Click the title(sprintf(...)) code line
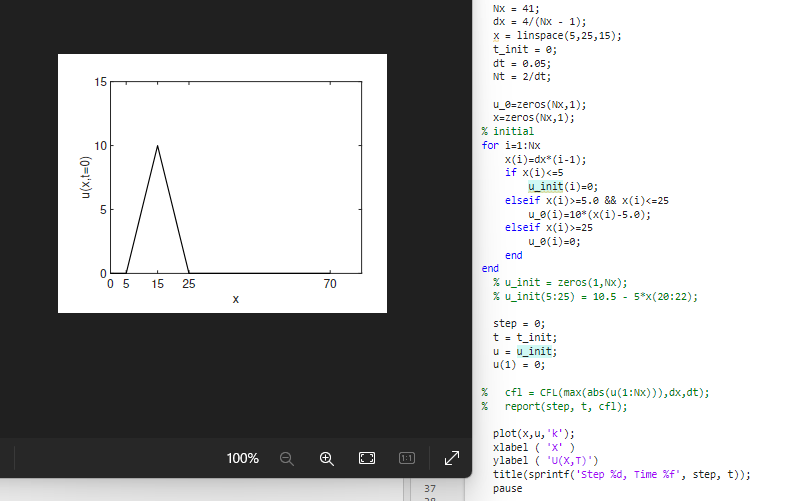The width and height of the screenshot is (789, 501). point(621,475)
